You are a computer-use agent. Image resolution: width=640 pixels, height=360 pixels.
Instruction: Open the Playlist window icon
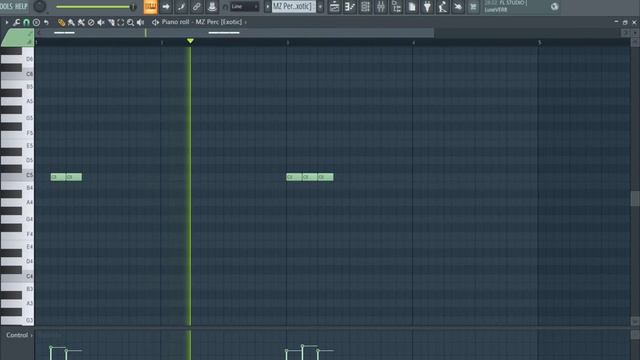point(334,7)
